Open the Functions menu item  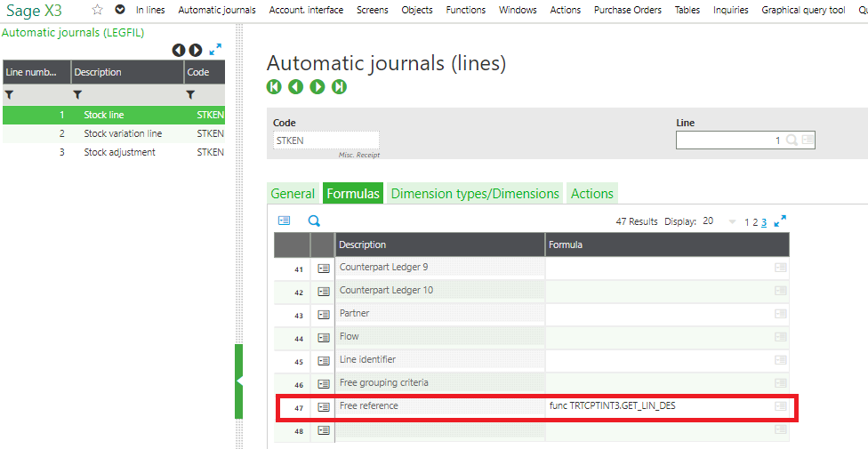pyautogui.click(x=465, y=10)
